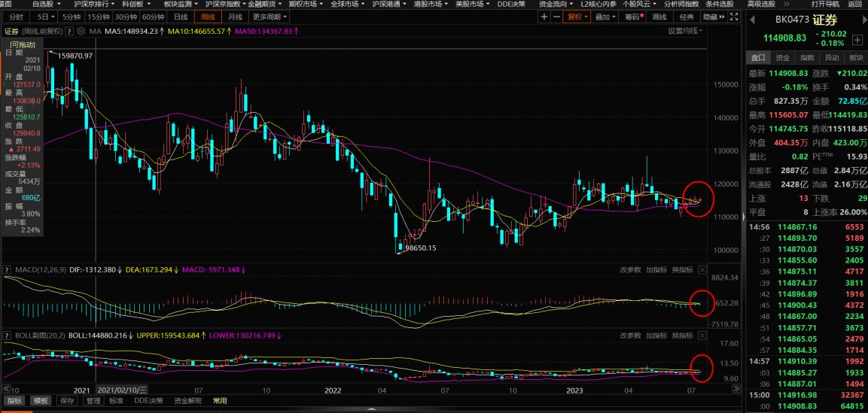Select 分时 intraday period
Image resolution: width=868 pixels, height=413 pixels.
(x=17, y=17)
